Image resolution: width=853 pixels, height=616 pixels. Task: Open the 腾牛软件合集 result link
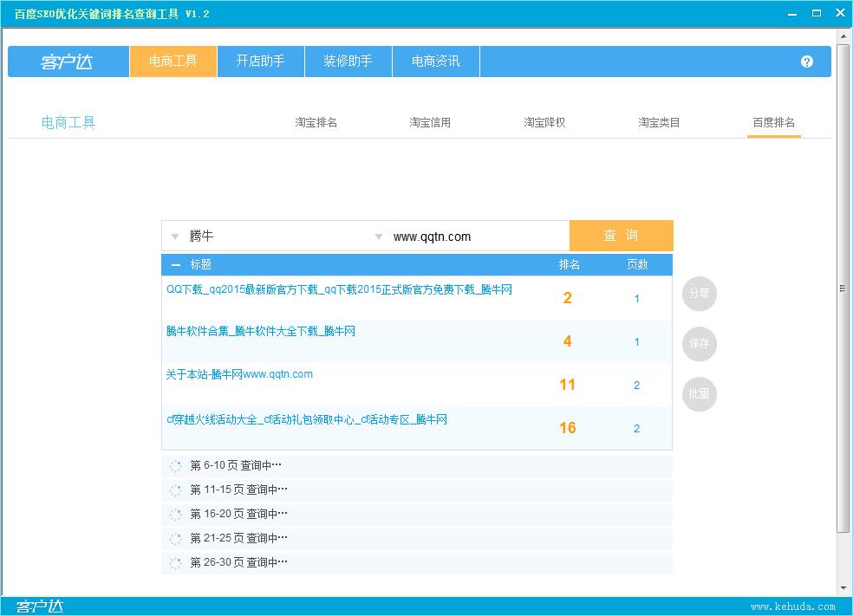click(x=261, y=332)
